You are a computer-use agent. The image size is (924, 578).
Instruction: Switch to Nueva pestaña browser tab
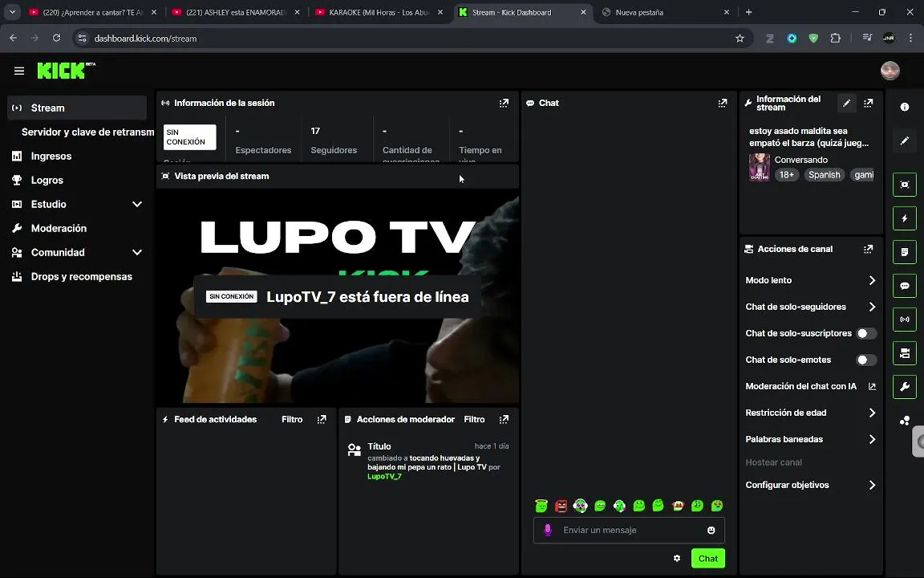[x=667, y=12]
